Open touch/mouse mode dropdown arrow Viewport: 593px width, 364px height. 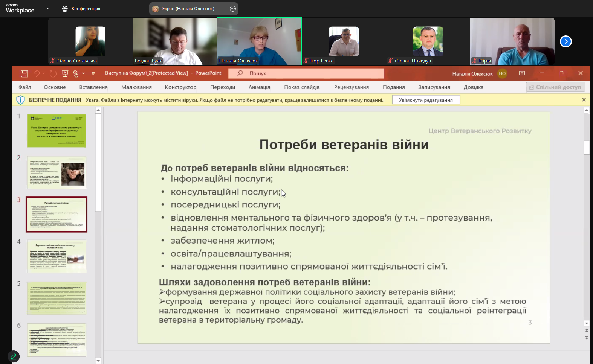[83, 73]
